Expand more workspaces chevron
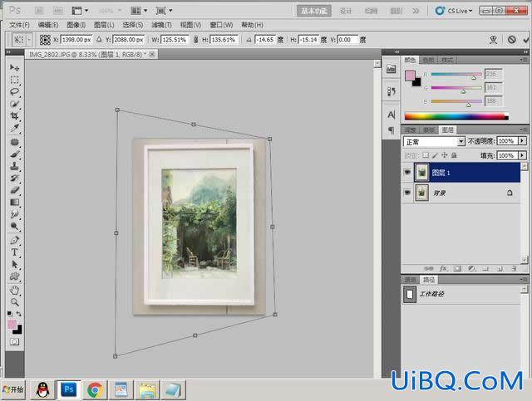 416,11
